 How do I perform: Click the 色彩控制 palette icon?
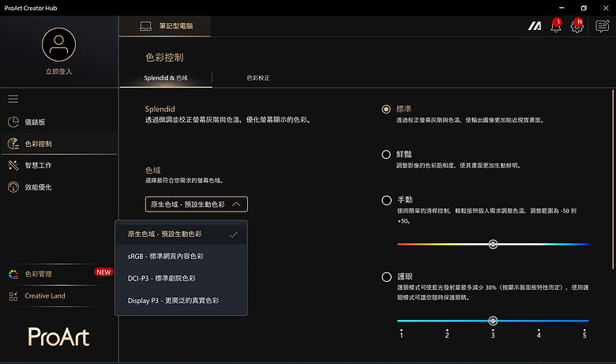click(13, 144)
